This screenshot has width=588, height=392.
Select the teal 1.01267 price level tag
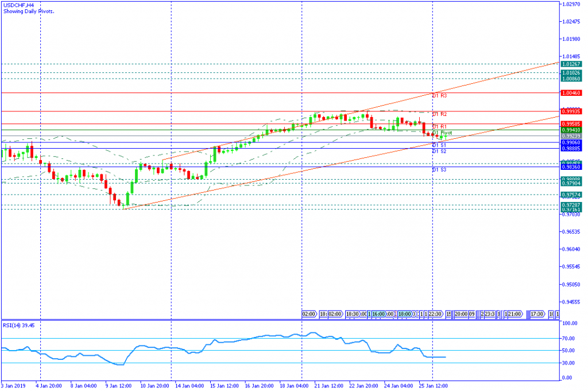[571, 64]
